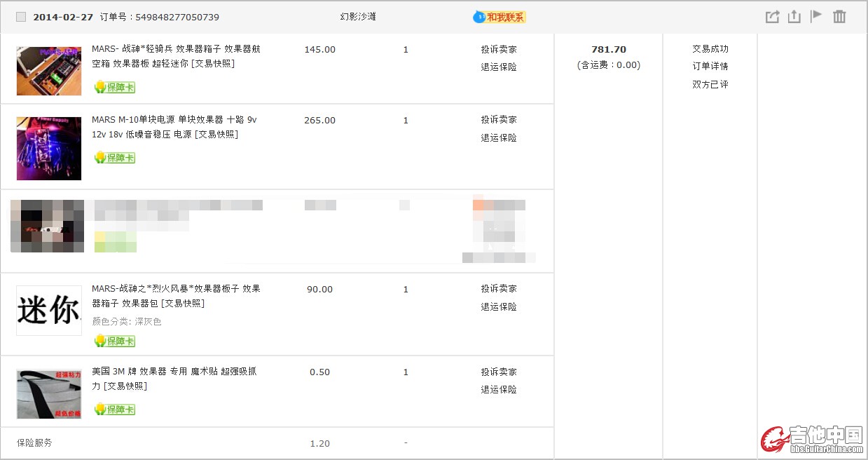Open seller name 幻影沙滩
Image resolution: width=868 pixels, height=460 pixels.
tap(358, 16)
